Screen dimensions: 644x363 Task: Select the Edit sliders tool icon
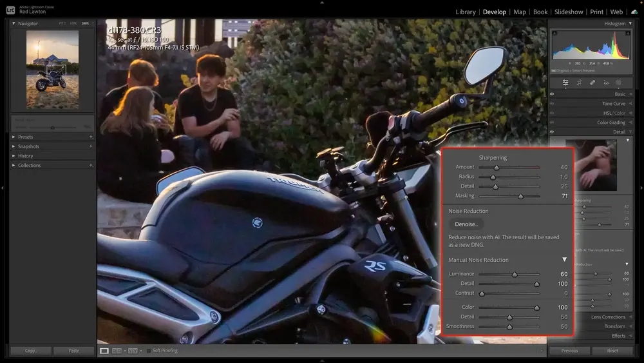click(x=565, y=83)
